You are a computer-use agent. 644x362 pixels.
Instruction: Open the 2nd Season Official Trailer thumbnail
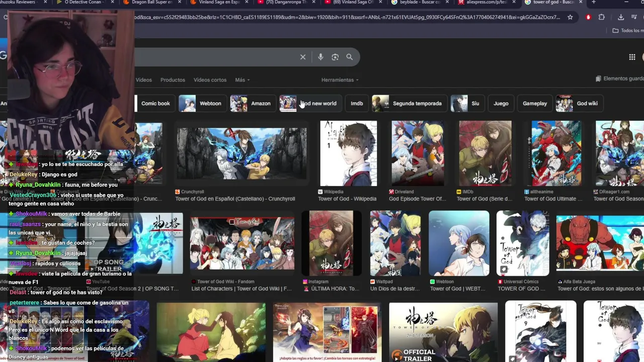tap(443, 332)
